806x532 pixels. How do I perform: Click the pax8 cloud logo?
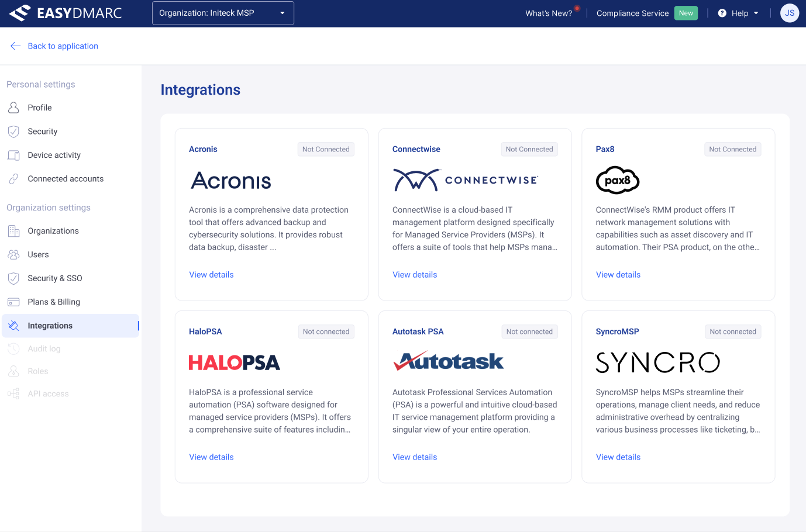(x=618, y=180)
